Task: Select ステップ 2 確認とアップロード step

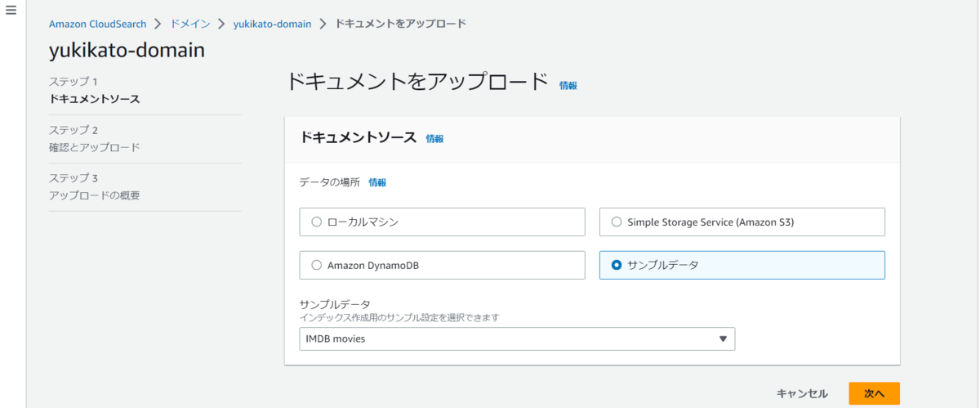Action: [94, 139]
